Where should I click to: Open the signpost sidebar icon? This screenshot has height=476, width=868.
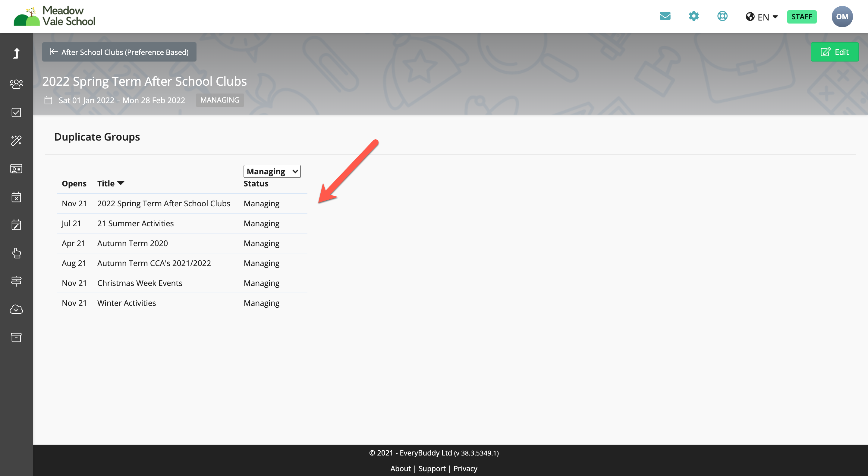pos(16,281)
